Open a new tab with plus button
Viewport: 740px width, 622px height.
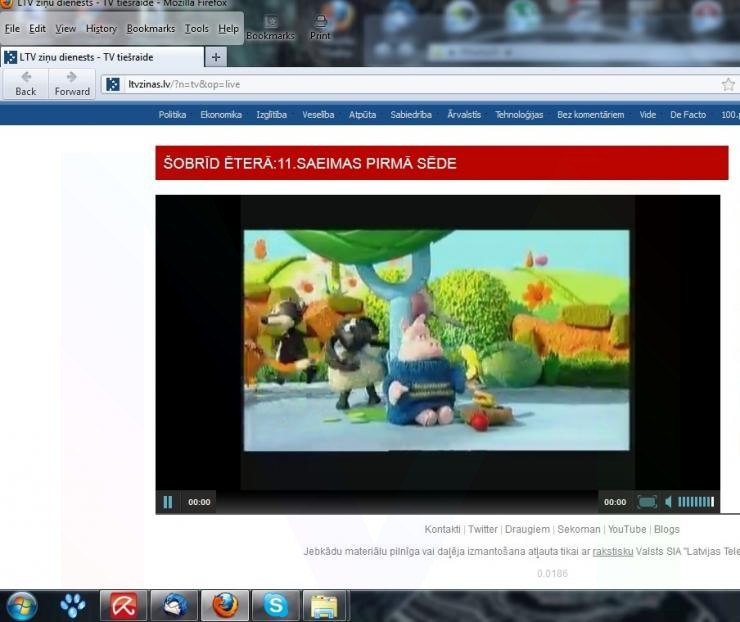point(215,57)
